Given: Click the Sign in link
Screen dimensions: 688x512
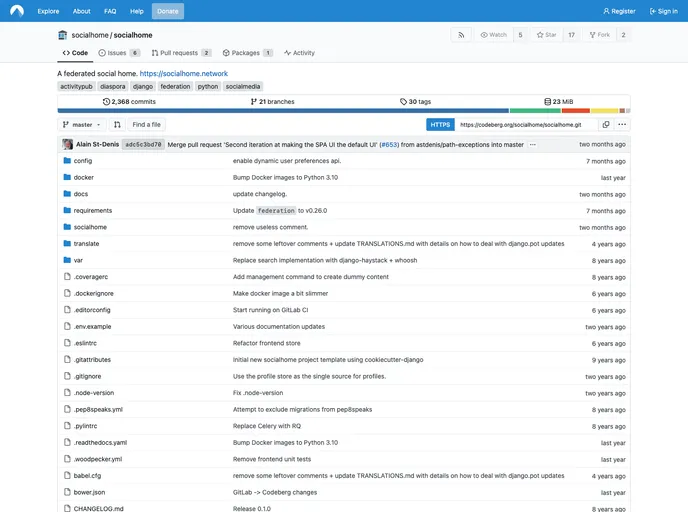Looking at the screenshot, I should pos(664,11).
